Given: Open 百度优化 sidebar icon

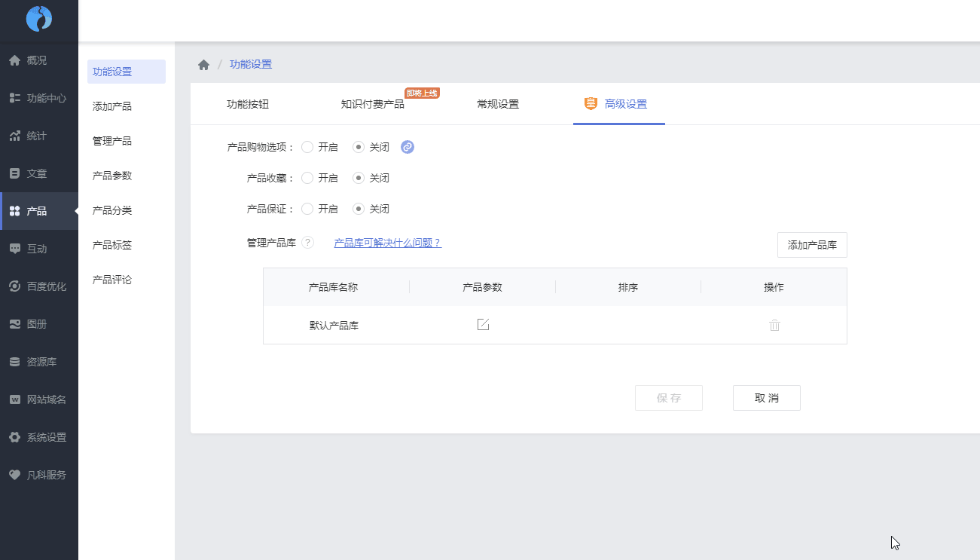Looking at the screenshot, I should [x=14, y=286].
